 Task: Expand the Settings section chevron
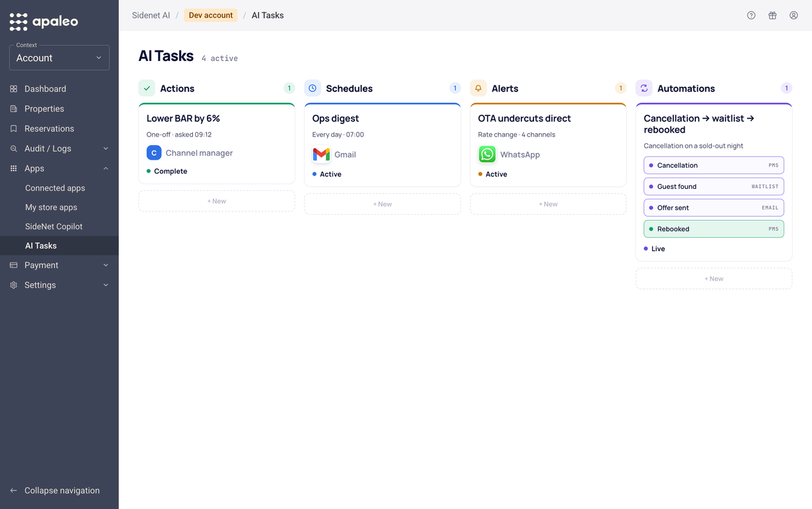[105, 285]
